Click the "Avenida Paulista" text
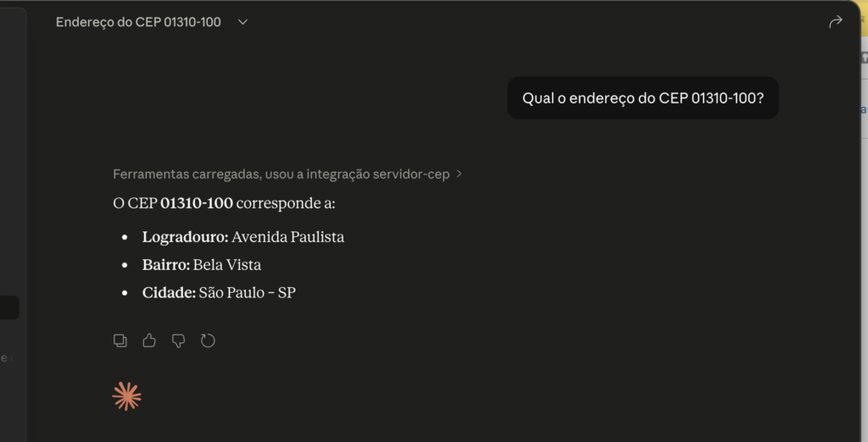Screen dimensions: 868x442 click(x=288, y=237)
